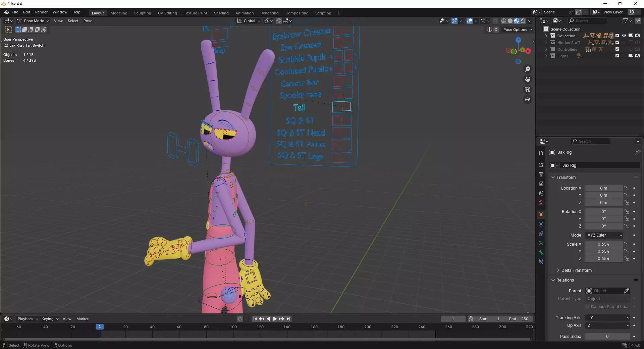Open the Tracking Axis +Y dropdown
The width and height of the screenshot is (644, 349).
tap(608, 318)
